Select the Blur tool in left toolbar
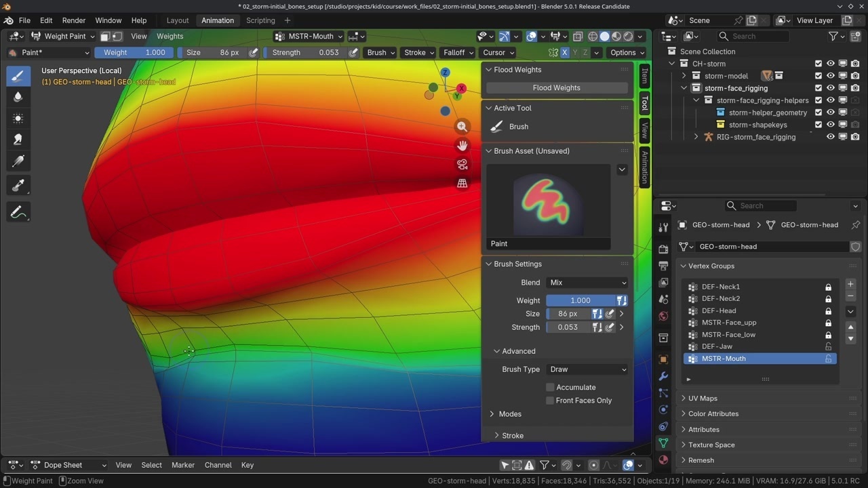 coord(18,97)
